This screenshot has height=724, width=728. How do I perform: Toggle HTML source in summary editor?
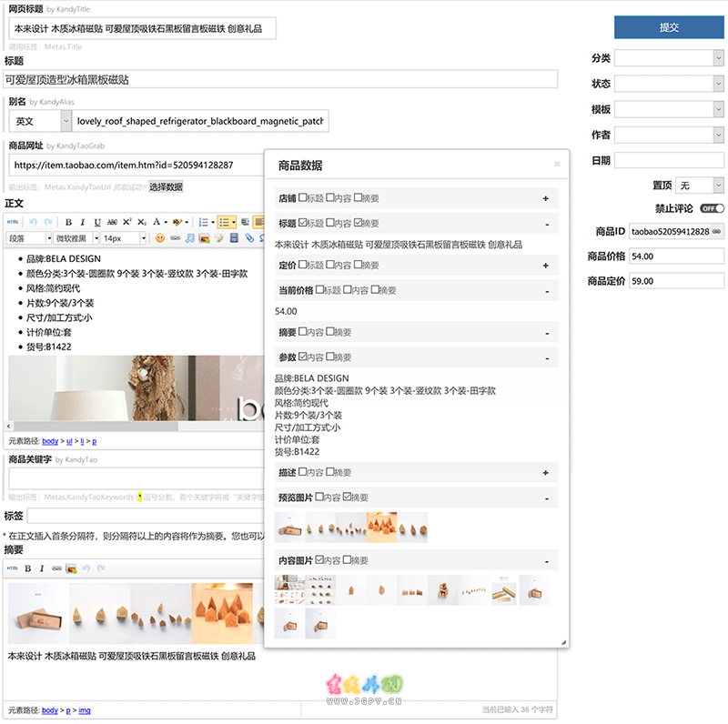tap(13, 568)
